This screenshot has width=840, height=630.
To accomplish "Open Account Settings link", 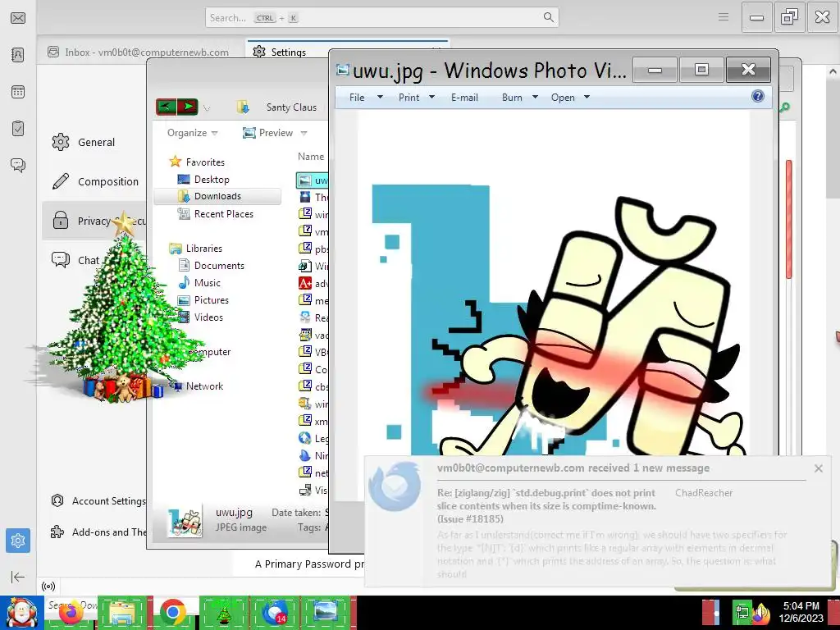I will click(x=98, y=501).
